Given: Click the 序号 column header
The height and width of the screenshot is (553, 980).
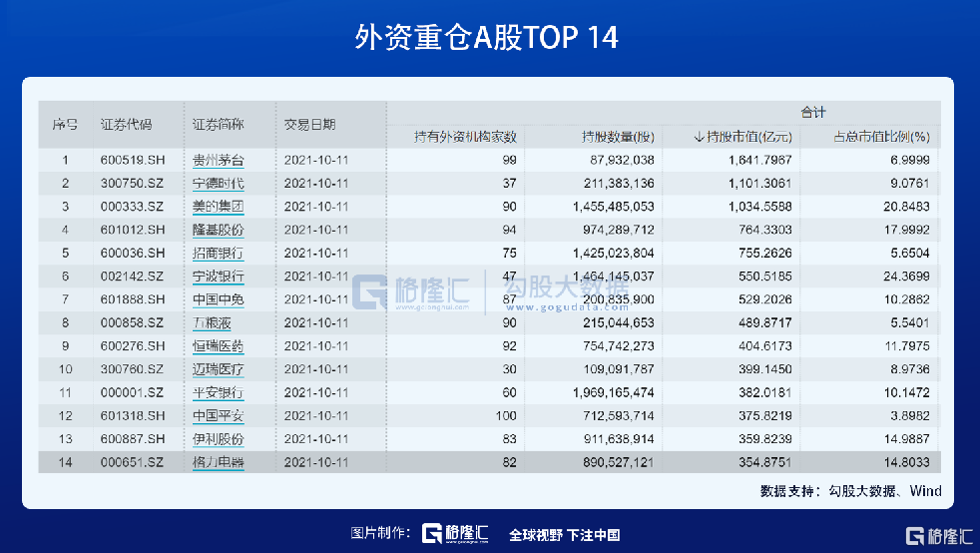Looking at the screenshot, I should (65, 125).
